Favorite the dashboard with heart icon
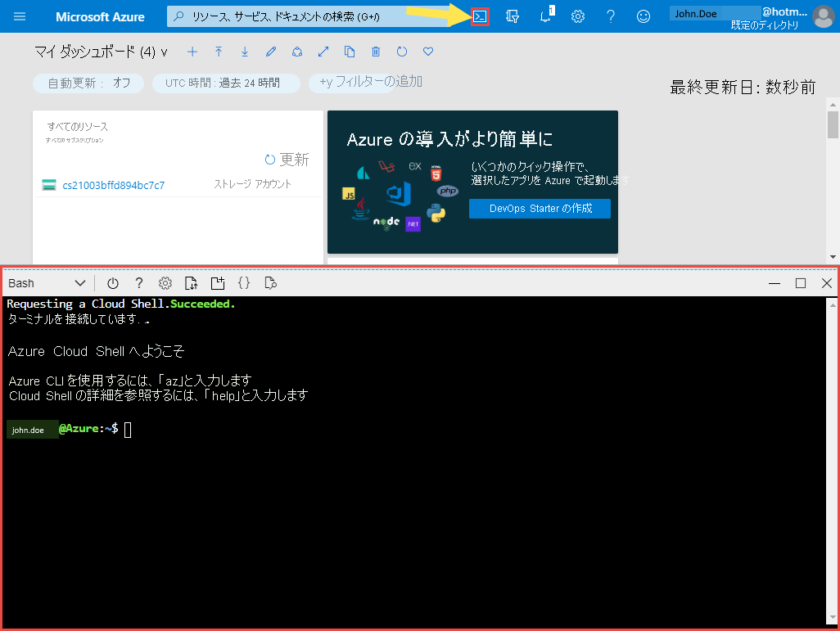The image size is (840, 631). (x=428, y=52)
